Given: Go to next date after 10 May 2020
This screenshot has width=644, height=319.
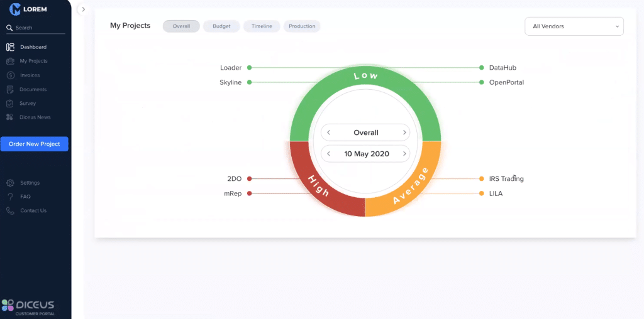Looking at the screenshot, I should point(404,154).
